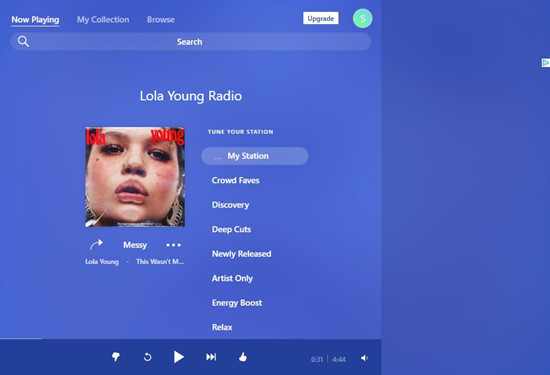
Task: Click the search magnifier icon
Action: tap(24, 41)
